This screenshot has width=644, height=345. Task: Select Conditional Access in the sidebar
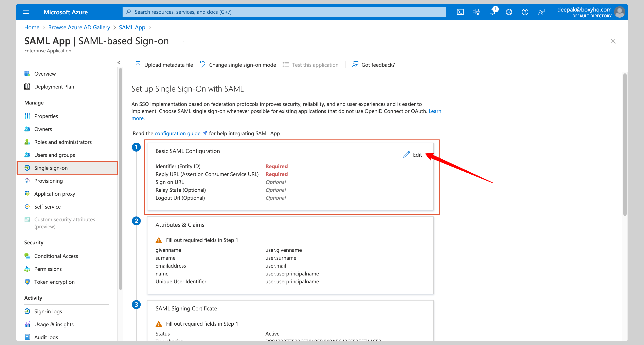pos(56,256)
